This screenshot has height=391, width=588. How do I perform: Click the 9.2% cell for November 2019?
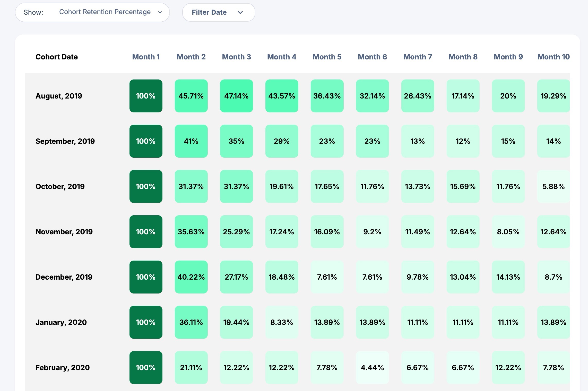click(x=372, y=232)
